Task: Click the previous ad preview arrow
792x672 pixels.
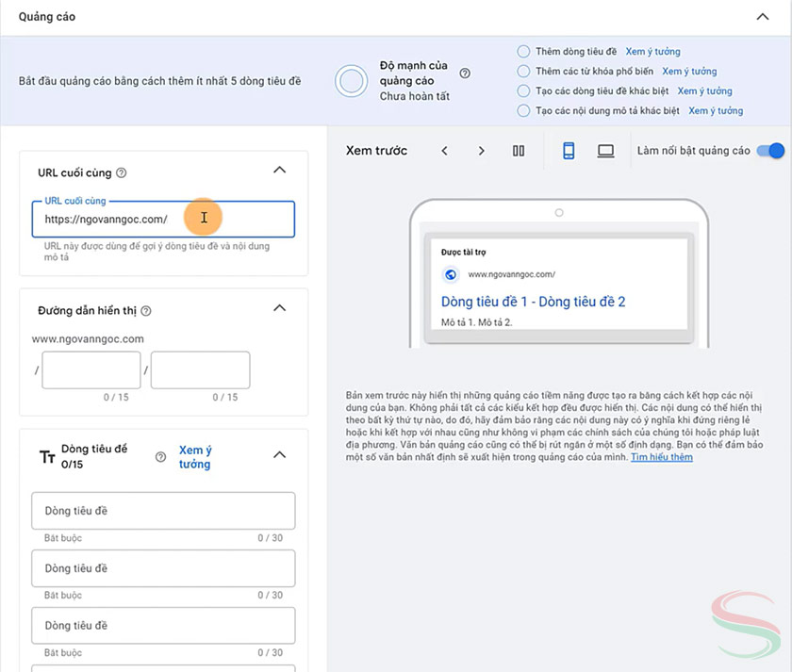Action: [444, 151]
